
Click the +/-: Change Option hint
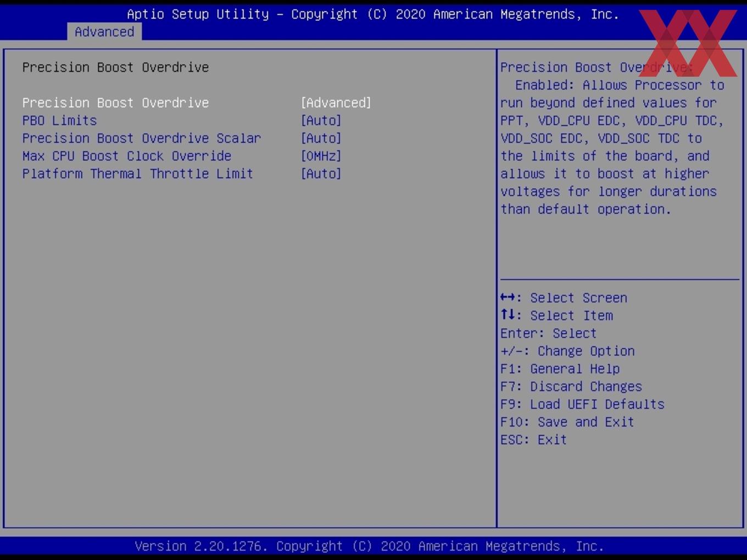click(567, 351)
